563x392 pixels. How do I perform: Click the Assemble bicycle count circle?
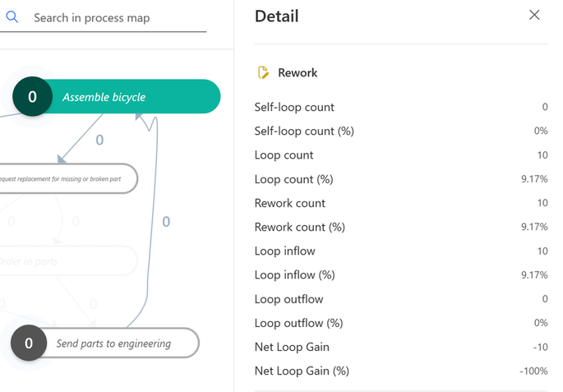pyautogui.click(x=32, y=97)
